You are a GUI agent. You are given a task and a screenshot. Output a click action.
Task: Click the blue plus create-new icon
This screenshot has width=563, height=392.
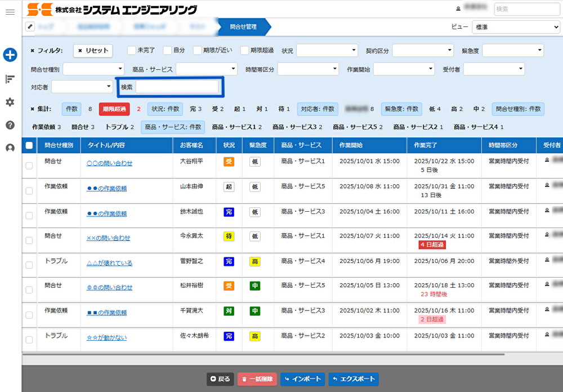[10, 55]
